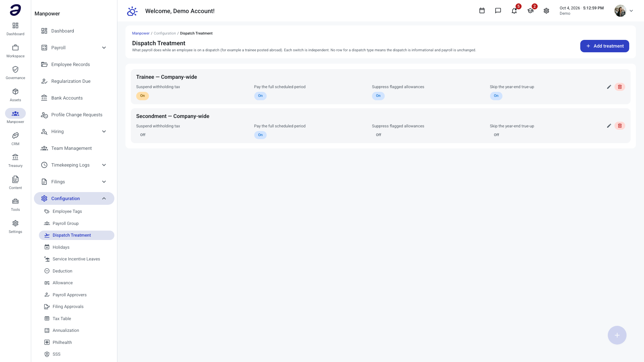The height and width of the screenshot is (362, 644).
Task: Click the floating plus button
Action: (x=617, y=335)
